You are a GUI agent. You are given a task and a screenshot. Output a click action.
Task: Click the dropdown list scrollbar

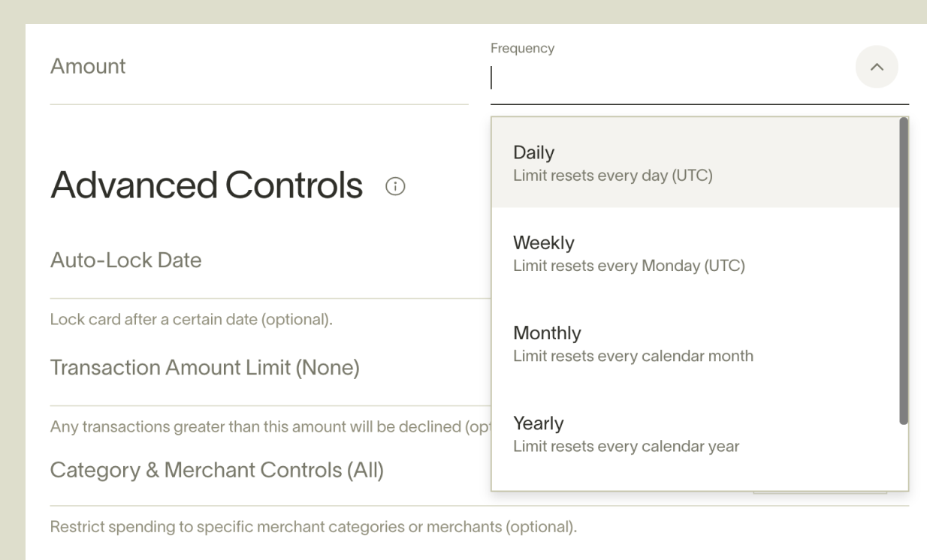click(903, 270)
